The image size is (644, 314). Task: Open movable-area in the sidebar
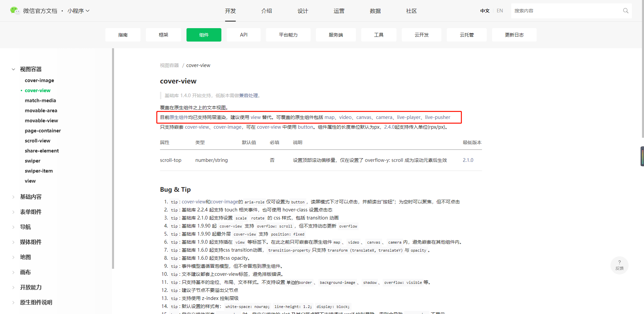(41, 111)
